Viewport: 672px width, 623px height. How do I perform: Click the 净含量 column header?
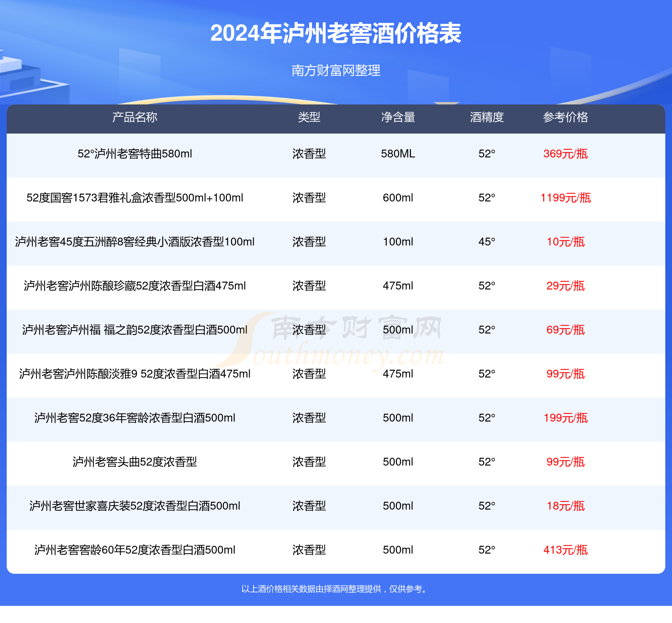pyautogui.click(x=398, y=117)
